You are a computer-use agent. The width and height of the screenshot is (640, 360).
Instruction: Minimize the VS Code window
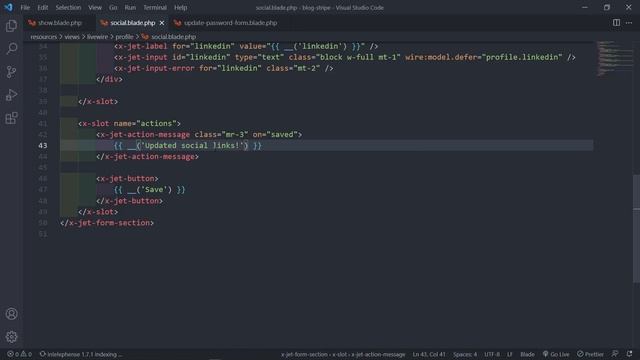pyautogui.click(x=585, y=7)
